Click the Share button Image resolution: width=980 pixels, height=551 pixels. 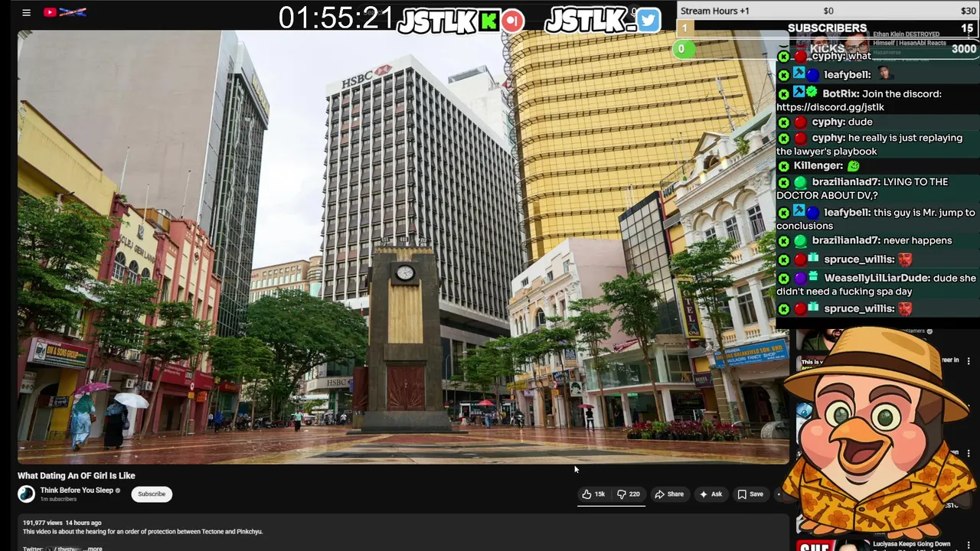click(x=668, y=494)
